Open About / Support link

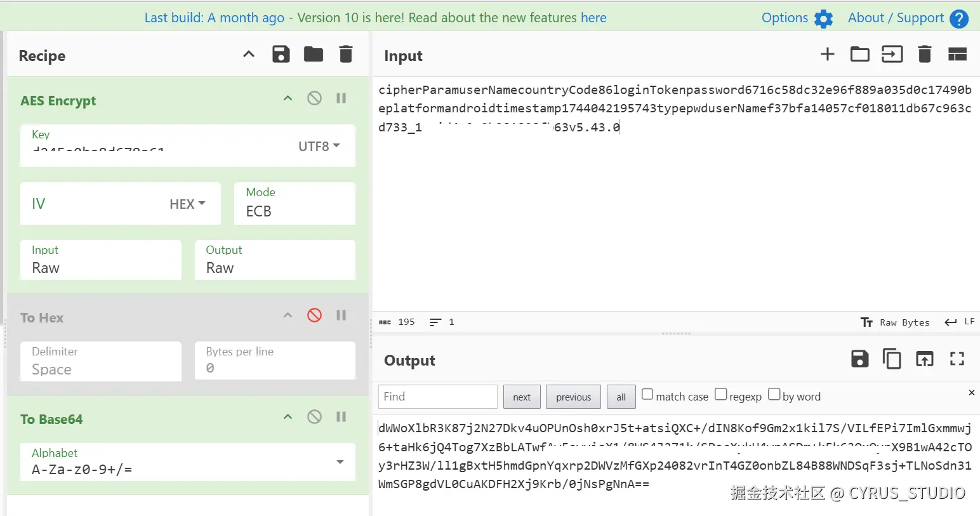tap(896, 18)
